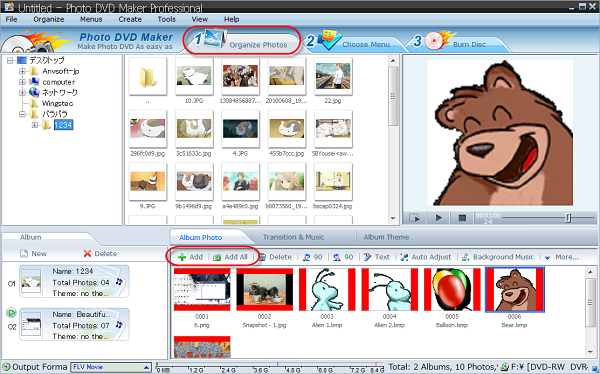The image size is (600, 374).
Task: Select the 10.JPG thumbnail
Action: (x=194, y=77)
